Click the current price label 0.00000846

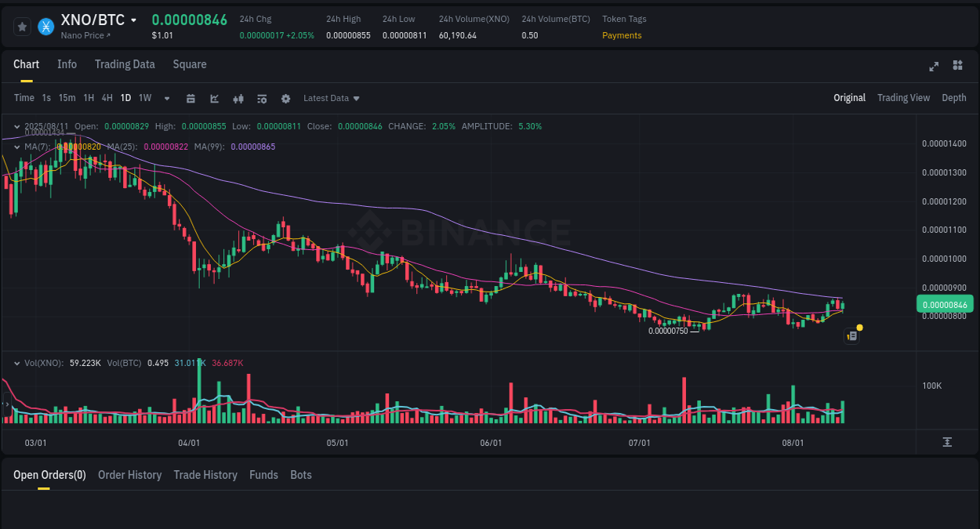coord(945,303)
